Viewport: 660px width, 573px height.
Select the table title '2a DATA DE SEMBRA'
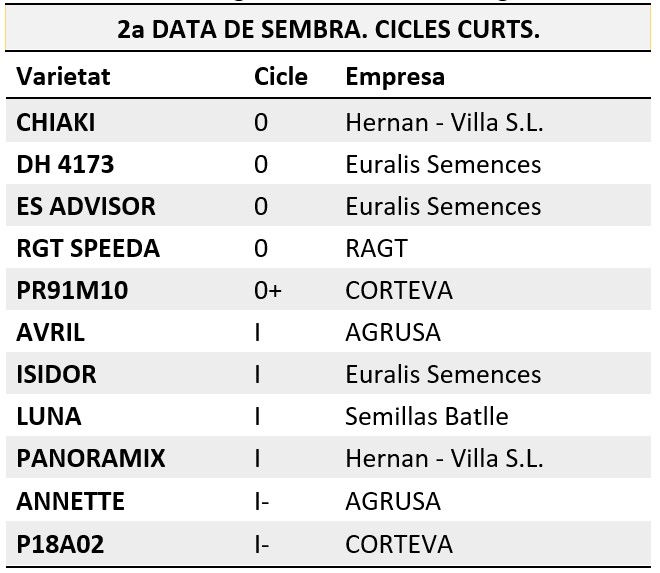click(328, 29)
